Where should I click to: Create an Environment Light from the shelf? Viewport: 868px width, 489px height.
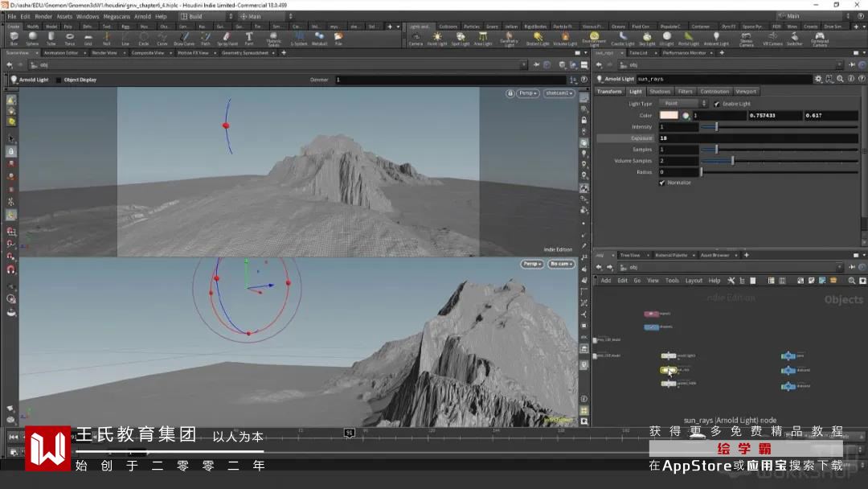(x=594, y=39)
